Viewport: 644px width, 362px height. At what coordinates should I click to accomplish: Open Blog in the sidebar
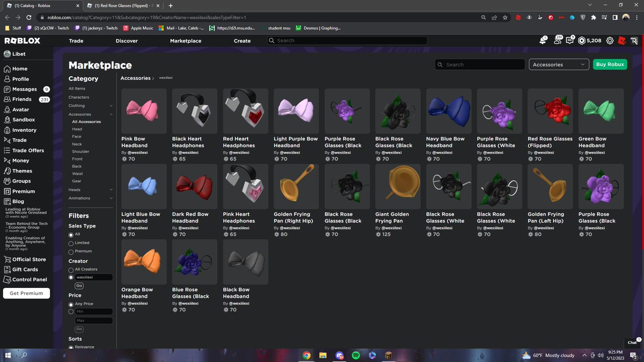coord(14,201)
